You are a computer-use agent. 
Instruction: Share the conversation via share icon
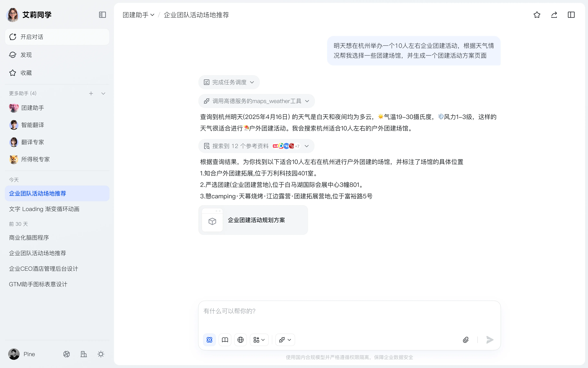(x=554, y=15)
